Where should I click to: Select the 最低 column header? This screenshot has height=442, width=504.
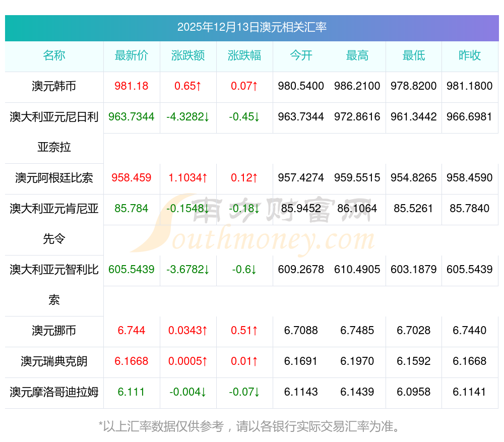coord(414,56)
